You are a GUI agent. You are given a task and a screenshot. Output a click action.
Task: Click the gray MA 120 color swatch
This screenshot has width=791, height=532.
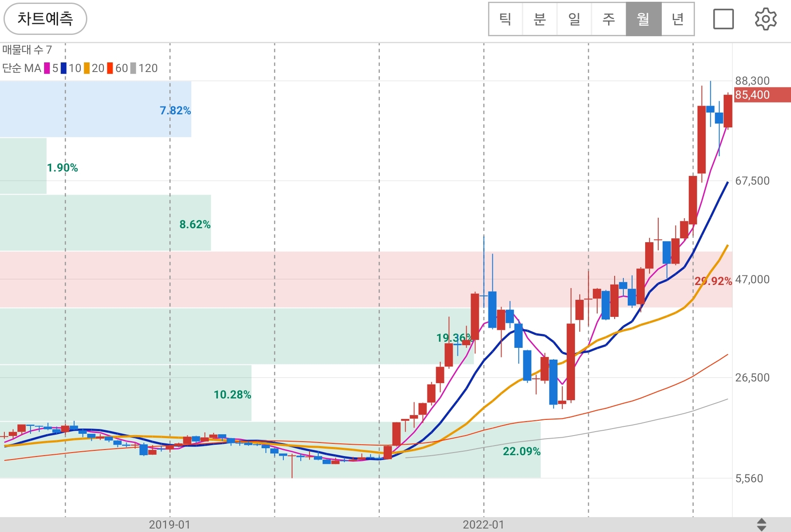[x=134, y=68]
